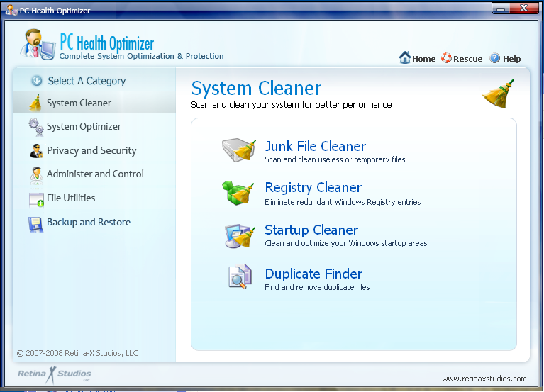The height and width of the screenshot is (392, 544).
Task: Click the PC Health Optimizer doctor logo
Action: click(38, 45)
